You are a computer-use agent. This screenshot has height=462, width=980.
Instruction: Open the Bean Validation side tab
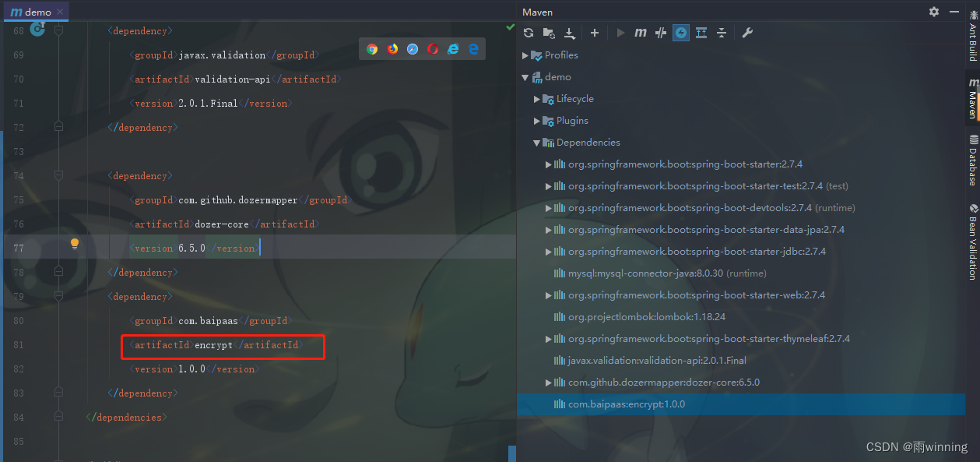click(971, 242)
